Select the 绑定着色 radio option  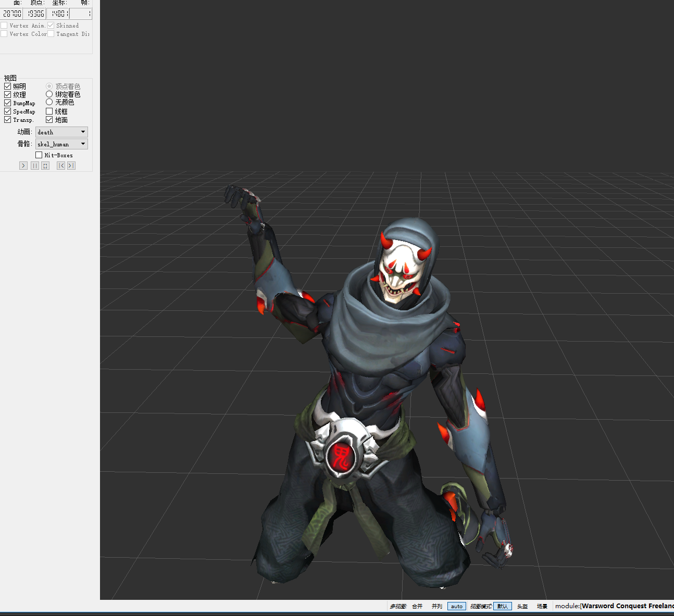coord(49,94)
